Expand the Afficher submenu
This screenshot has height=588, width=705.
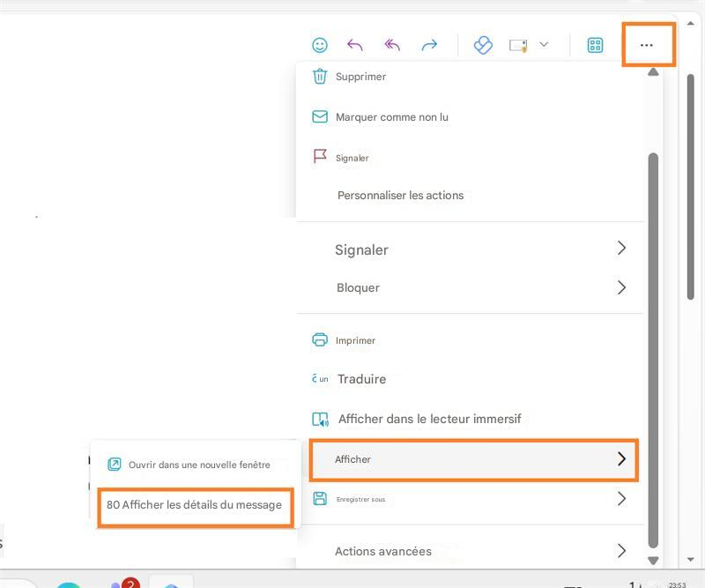(x=474, y=459)
